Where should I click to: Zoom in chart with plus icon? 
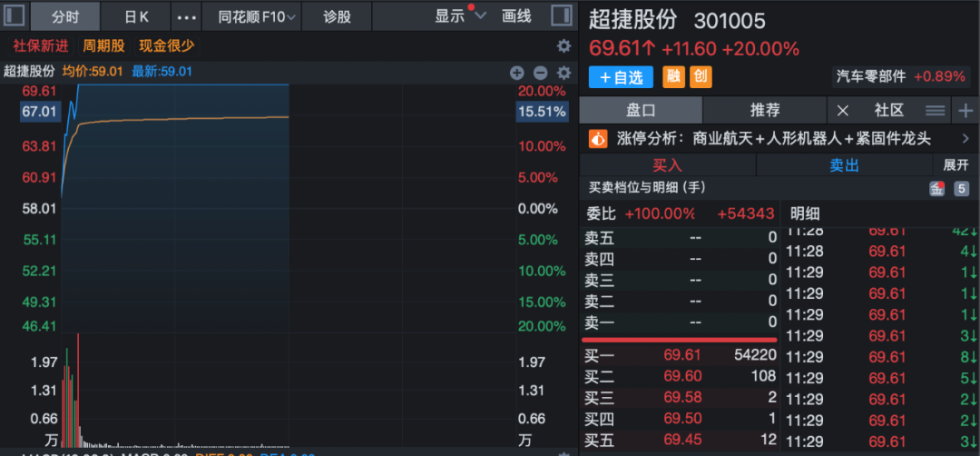pos(517,73)
